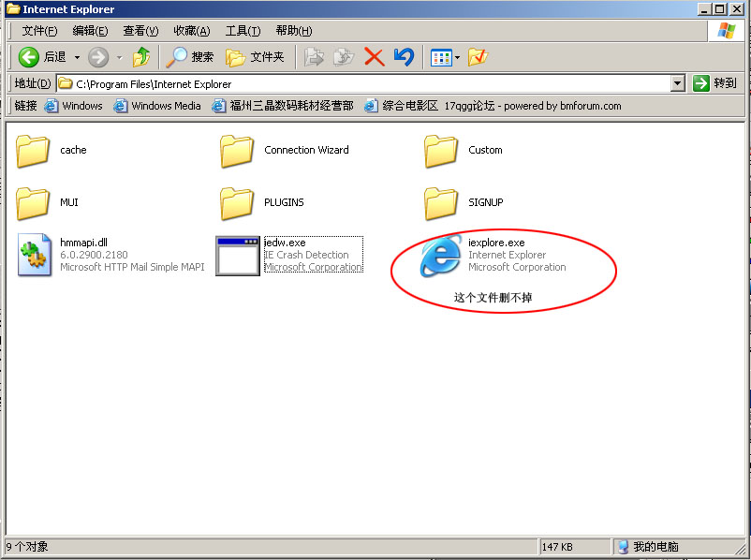Screen dimensions: 751x560
Task: Select the hmmapi.dll file
Action: coord(34,256)
